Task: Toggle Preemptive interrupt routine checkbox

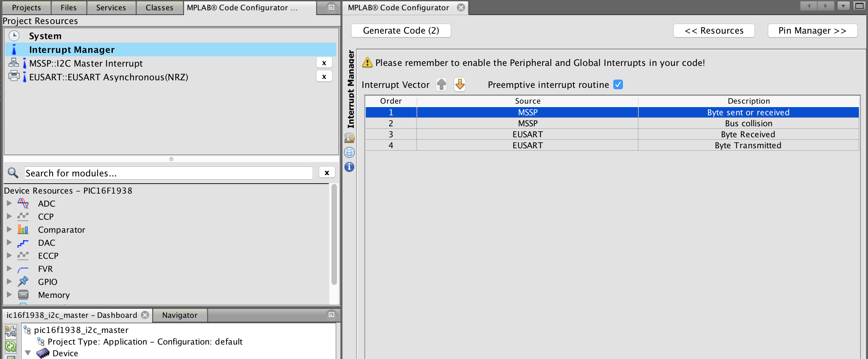Action: click(x=618, y=84)
